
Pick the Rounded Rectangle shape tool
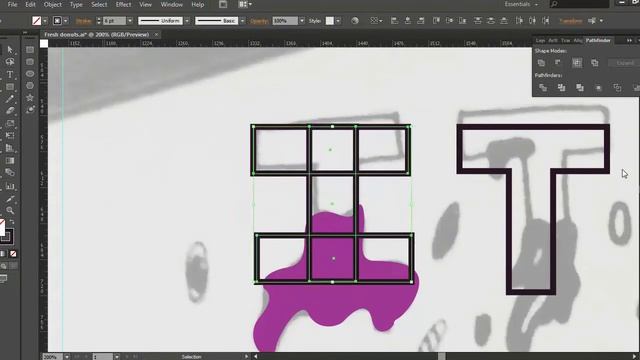[x=30, y=62]
